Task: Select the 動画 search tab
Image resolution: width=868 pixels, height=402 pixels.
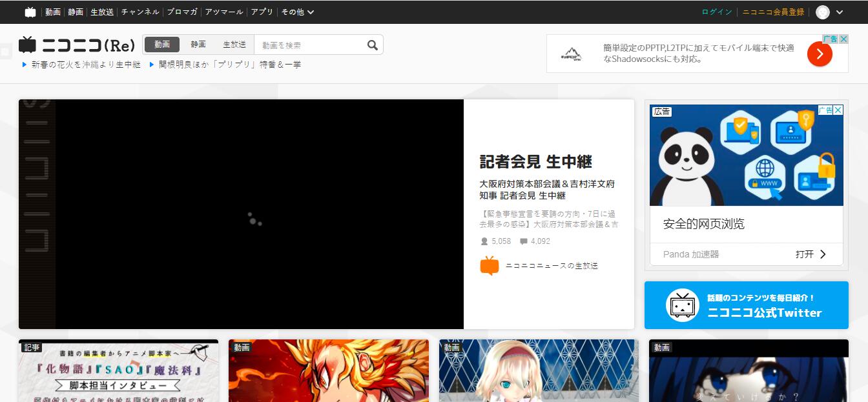Action: [162, 45]
